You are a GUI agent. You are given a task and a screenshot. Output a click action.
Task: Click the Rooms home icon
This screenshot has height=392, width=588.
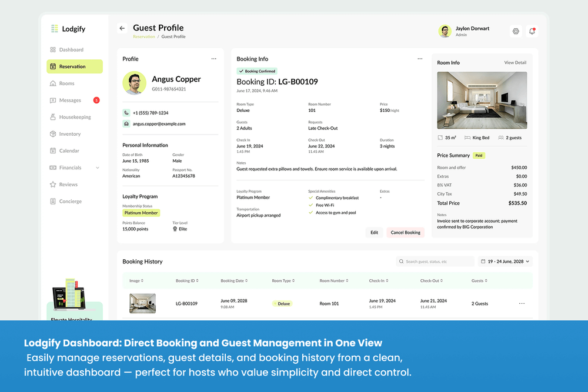coord(53,83)
